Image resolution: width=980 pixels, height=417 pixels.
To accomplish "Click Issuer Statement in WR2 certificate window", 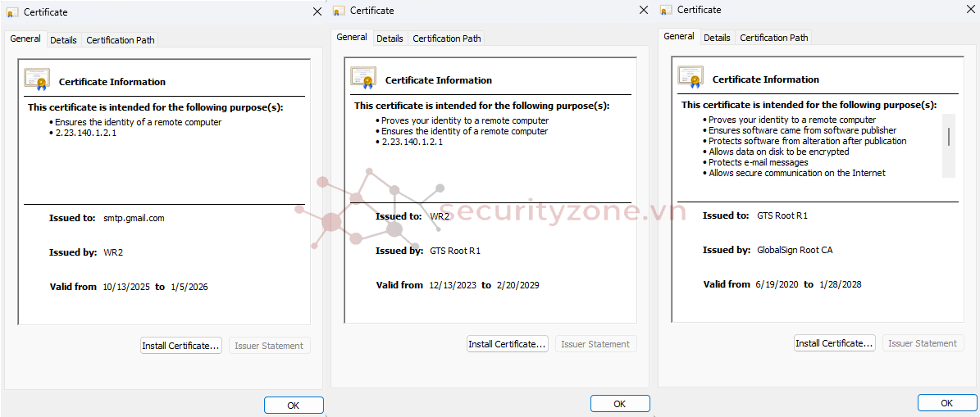I will click(x=596, y=344).
